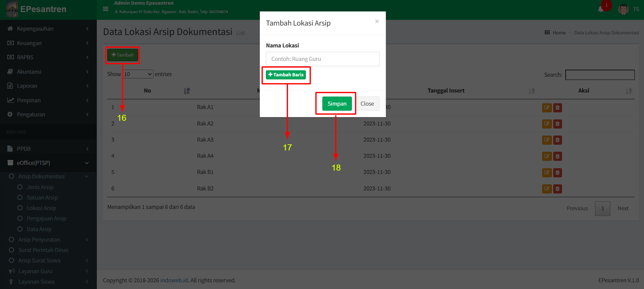Expand the Keuangan sidebar menu

pos(29,43)
